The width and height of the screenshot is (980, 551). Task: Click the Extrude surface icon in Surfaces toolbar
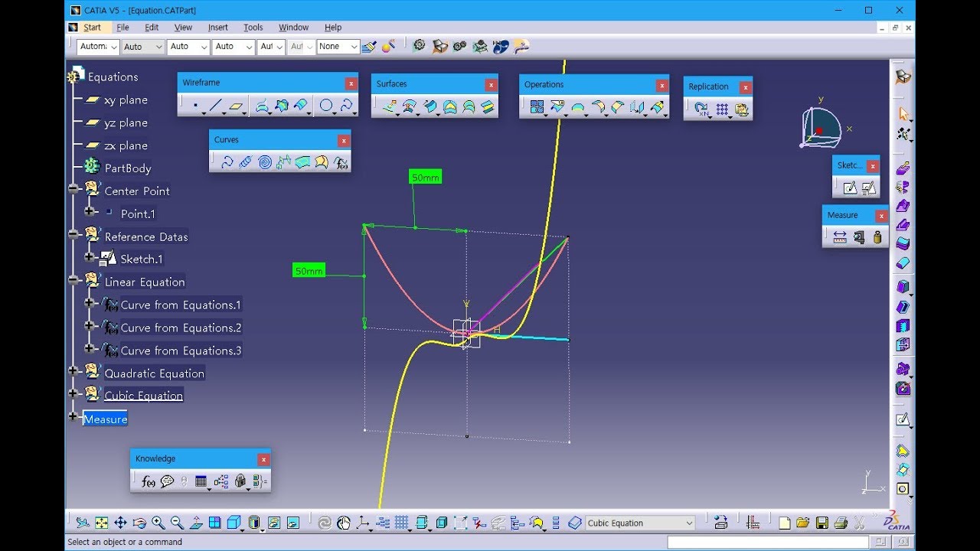pyautogui.click(x=391, y=107)
